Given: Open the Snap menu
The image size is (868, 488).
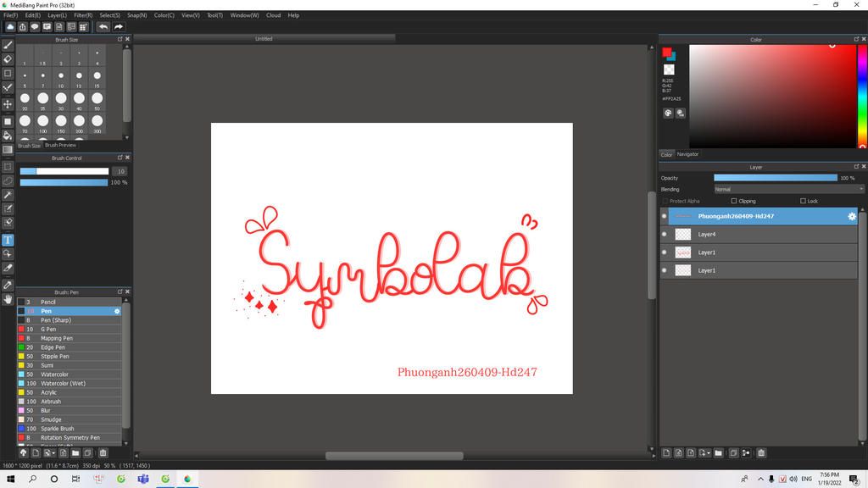Looking at the screenshot, I should (x=136, y=15).
